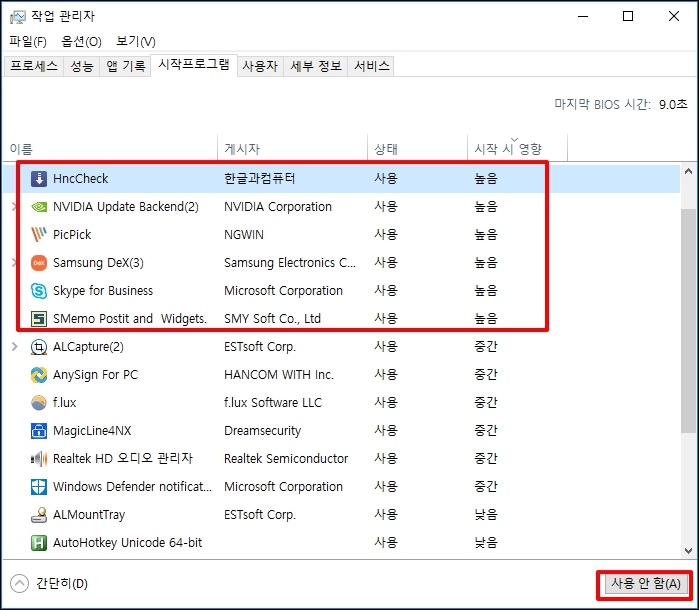
Task: Switch to the 서비스 tab
Action: click(371, 66)
